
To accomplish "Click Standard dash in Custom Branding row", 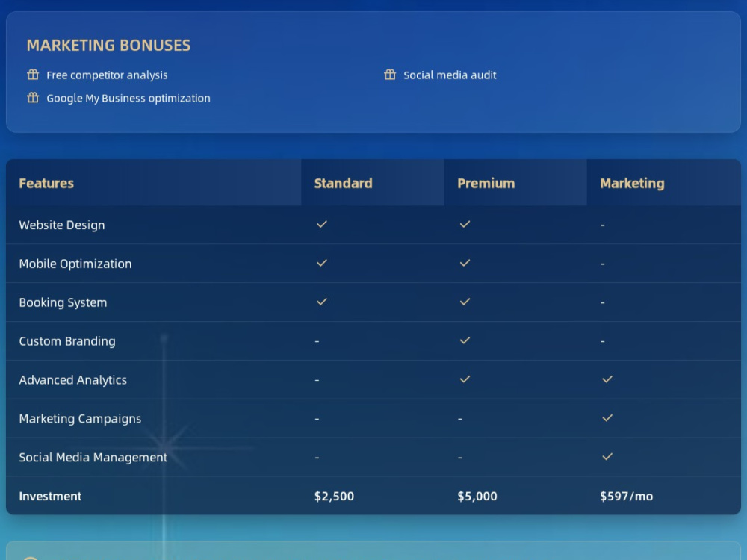I will pyautogui.click(x=317, y=341).
